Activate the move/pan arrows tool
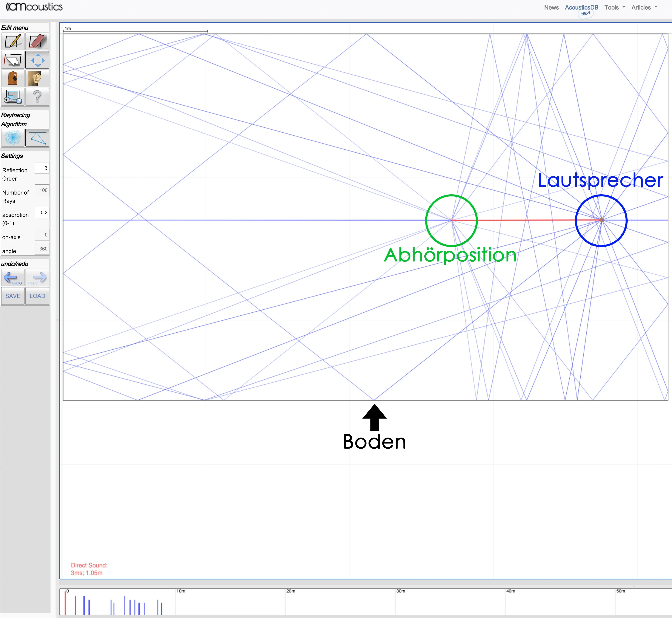 point(37,60)
